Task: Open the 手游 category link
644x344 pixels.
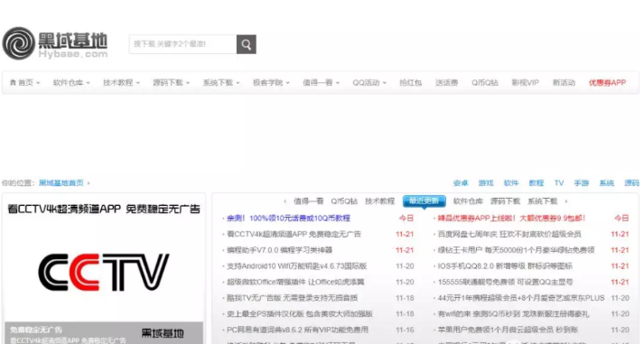Action: (x=581, y=183)
